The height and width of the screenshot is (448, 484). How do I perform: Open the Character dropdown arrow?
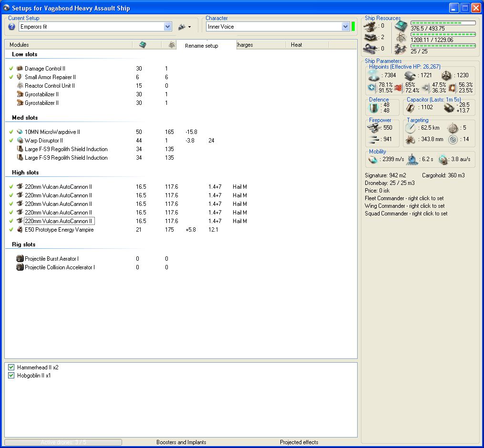pyautogui.click(x=345, y=27)
